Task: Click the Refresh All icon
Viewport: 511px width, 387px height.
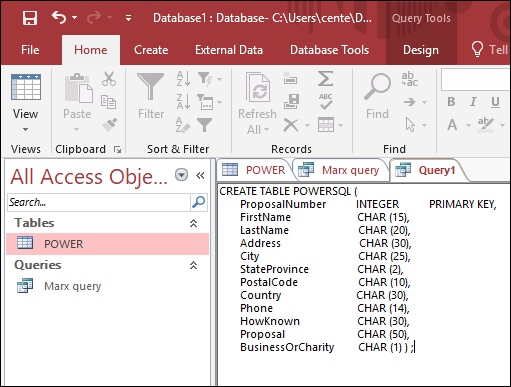Action: coord(258,87)
